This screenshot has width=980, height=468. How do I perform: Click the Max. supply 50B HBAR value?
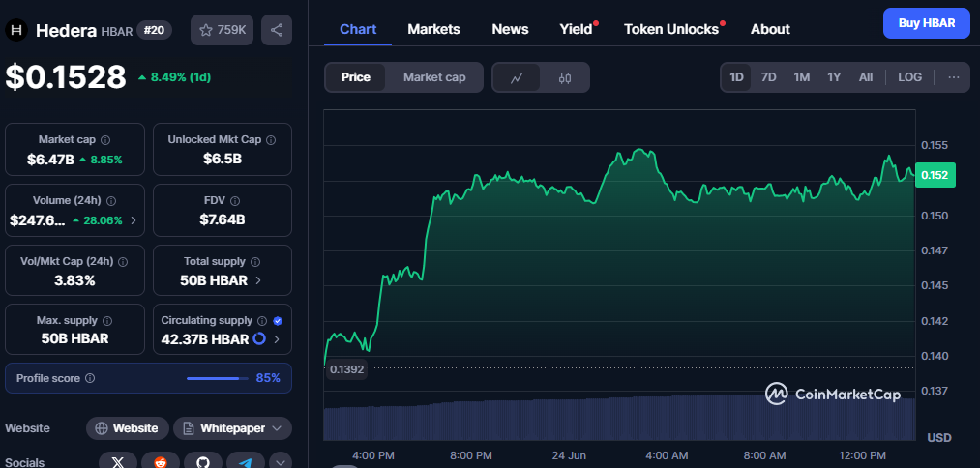[x=74, y=338]
